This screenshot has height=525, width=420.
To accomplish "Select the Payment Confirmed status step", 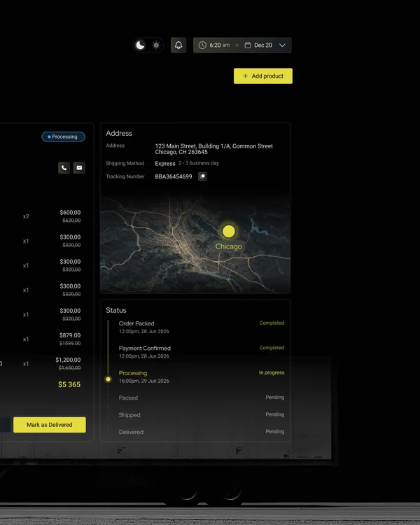I will coord(202,352).
